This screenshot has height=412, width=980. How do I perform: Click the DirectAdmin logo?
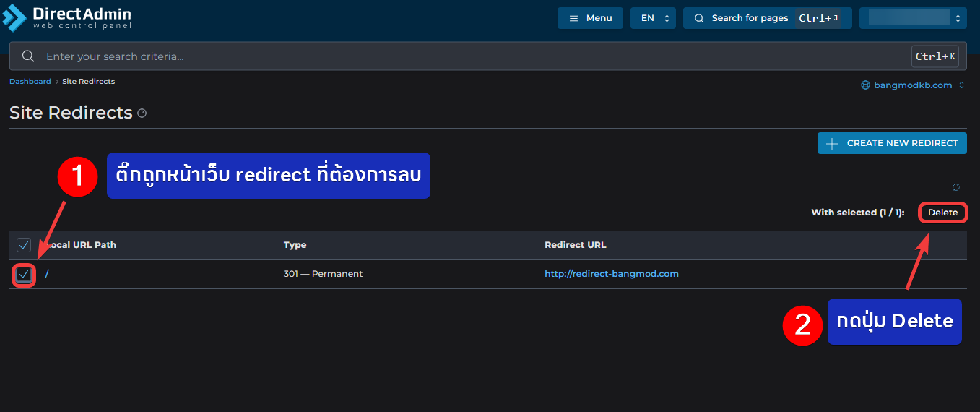tap(67, 18)
